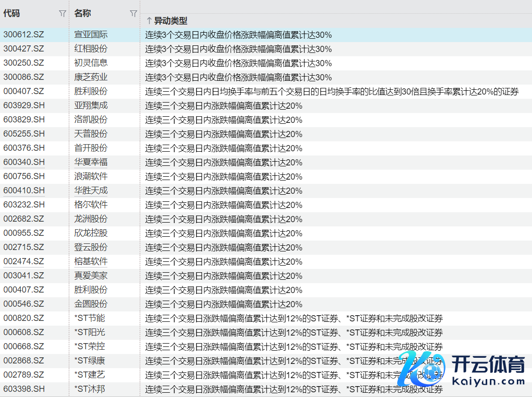Open the filter icon in 名称 column header
The width and height of the screenshot is (532, 397).
[133, 14]
